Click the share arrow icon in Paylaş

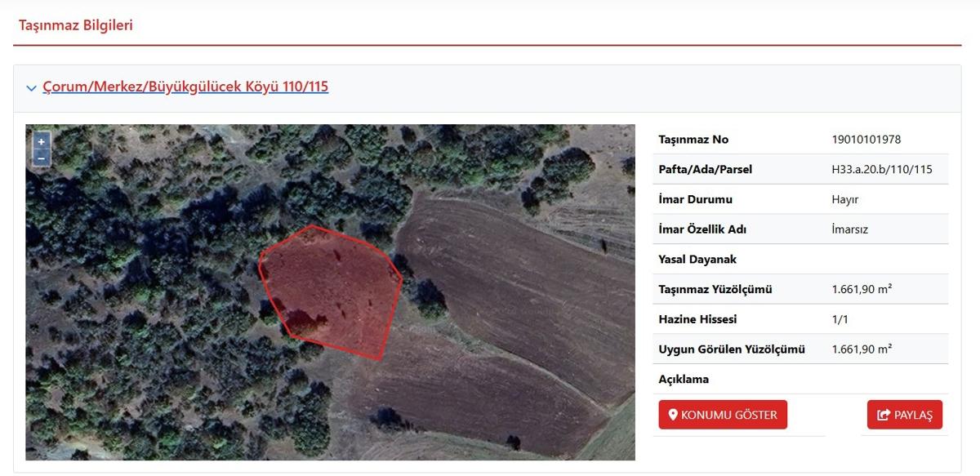pyautogui.click(x=883, y=415)
